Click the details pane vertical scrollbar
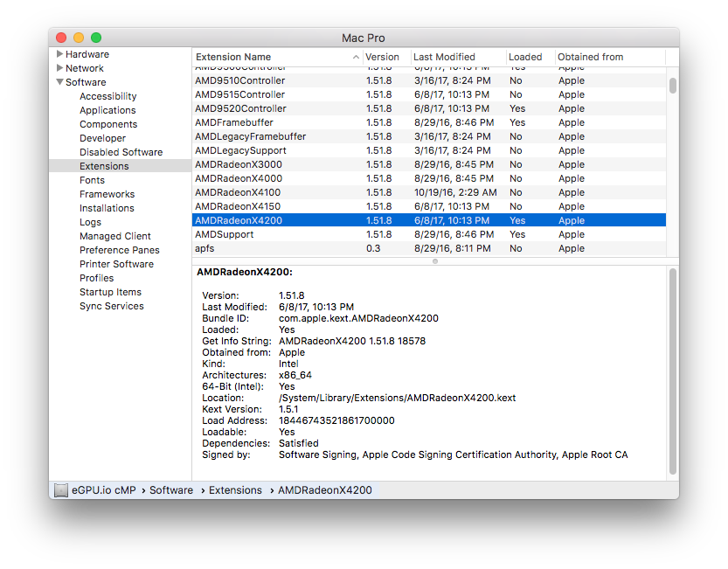The image size is (728, 569). 672,371
